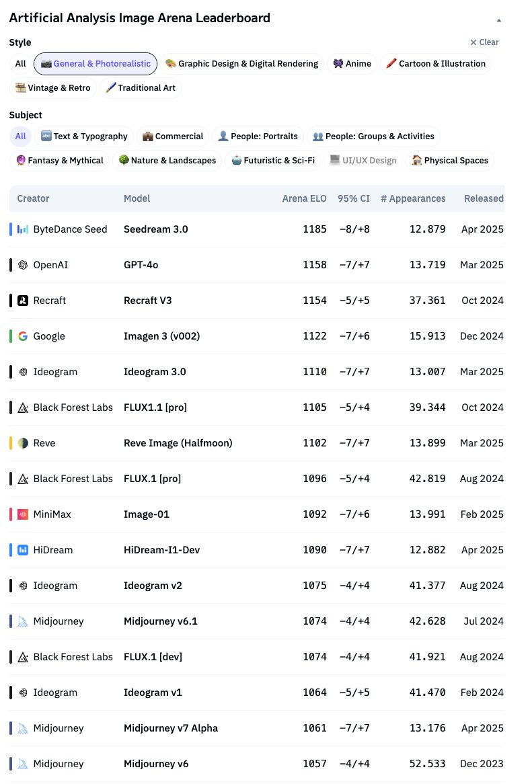
Task: Select the Nature & Landscapes subject chip
Action: click(x=167, y=161)
